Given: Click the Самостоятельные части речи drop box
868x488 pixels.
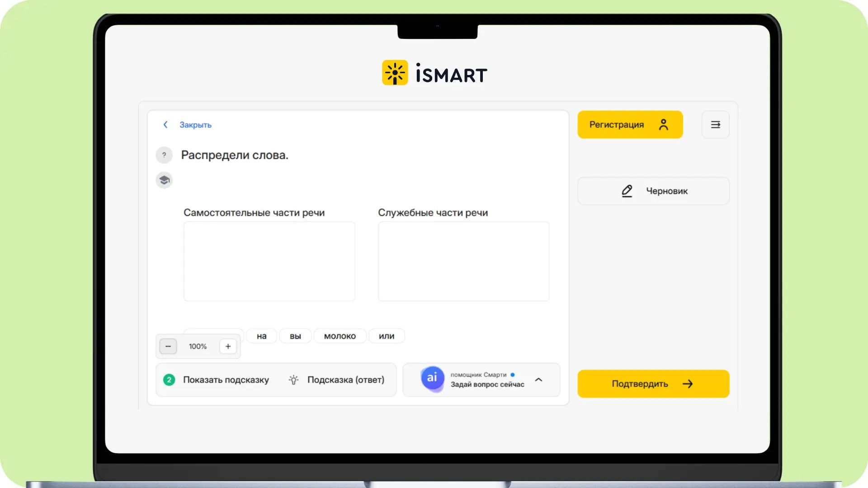Looking at the screenshot, I should [269, 261].
